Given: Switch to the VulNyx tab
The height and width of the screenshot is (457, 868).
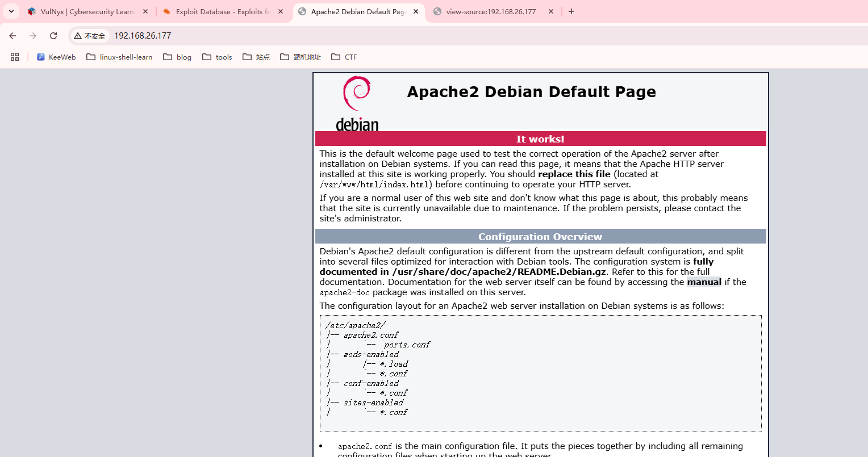Looking at the screenshot, I should [x=85, y=11].
